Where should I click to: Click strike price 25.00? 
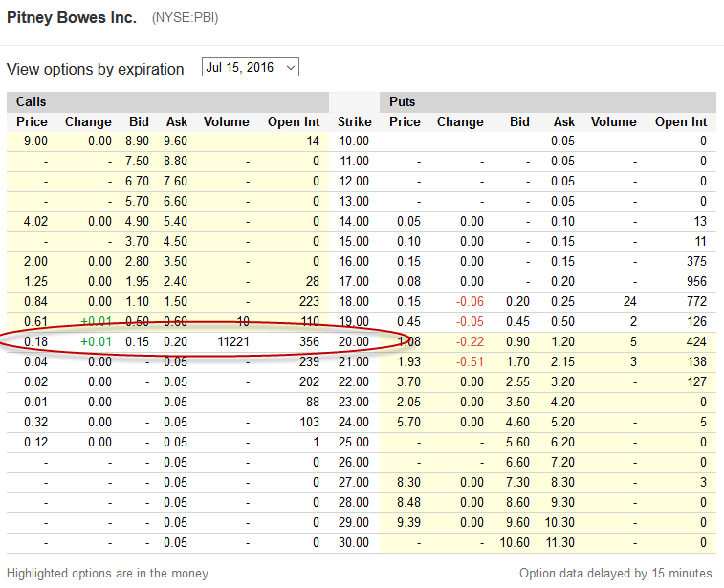pyautogui.click(x=354, y=442)
